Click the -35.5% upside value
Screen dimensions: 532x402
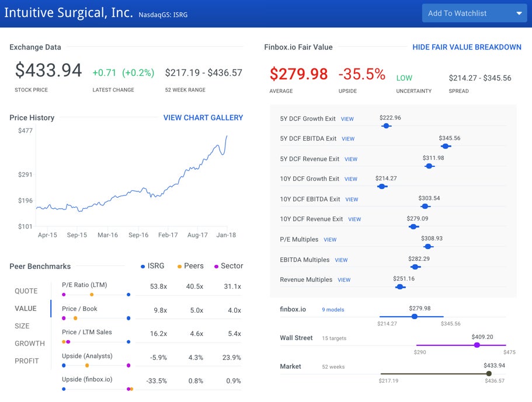361,74
